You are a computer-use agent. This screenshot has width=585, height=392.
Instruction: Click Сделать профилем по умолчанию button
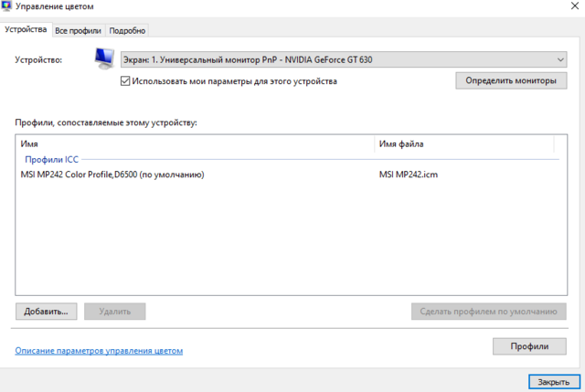point(489,312)
